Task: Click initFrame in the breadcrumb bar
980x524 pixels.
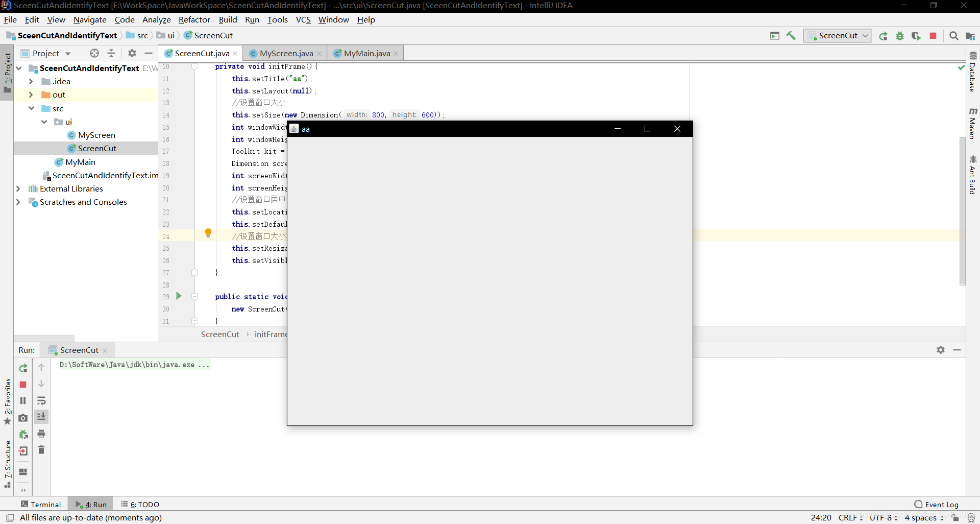Action: pyautogui.click(x=271, y=334)
